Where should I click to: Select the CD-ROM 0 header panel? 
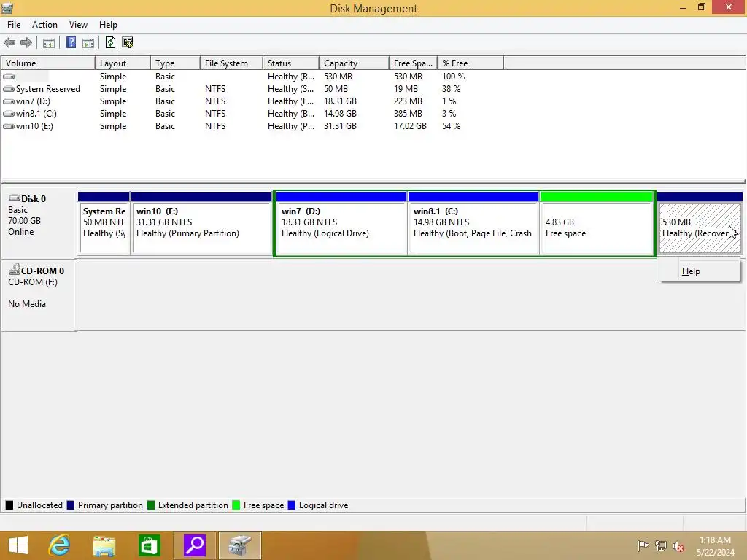(39, 295)
